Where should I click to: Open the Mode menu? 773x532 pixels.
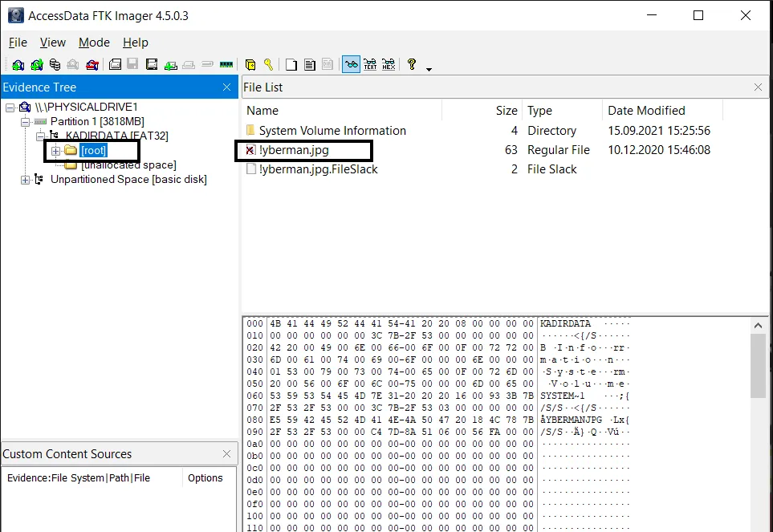94,43
